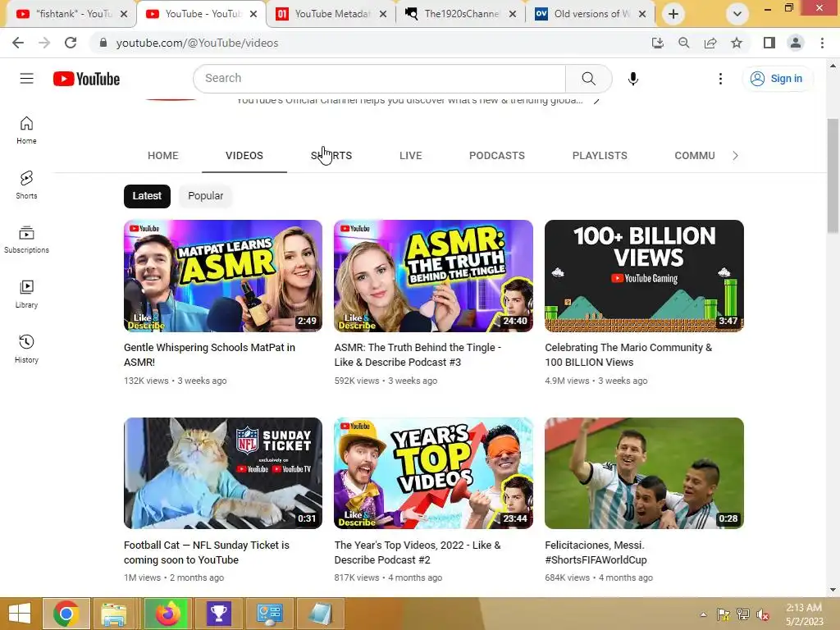This screenshot has height=630, width=840.
Task: Switch to the HOME channel tab
Action: tap(163, 155)
